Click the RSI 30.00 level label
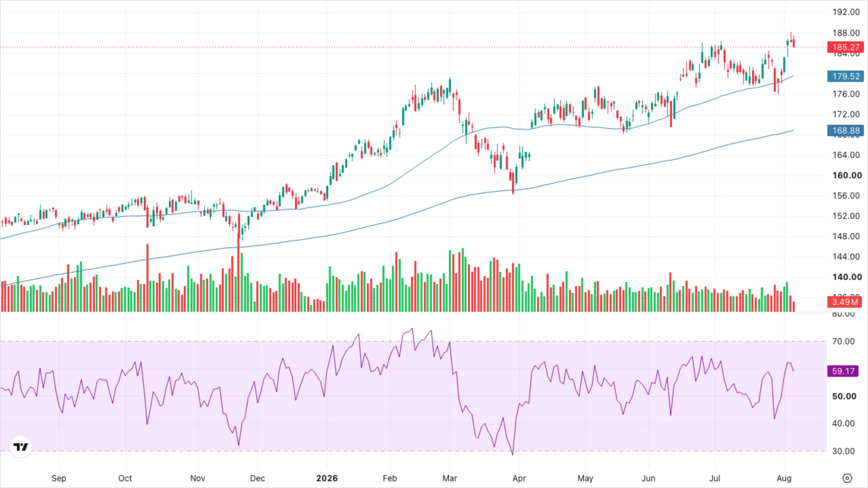This screenshot has height=488, width=868. click(843, 451)
